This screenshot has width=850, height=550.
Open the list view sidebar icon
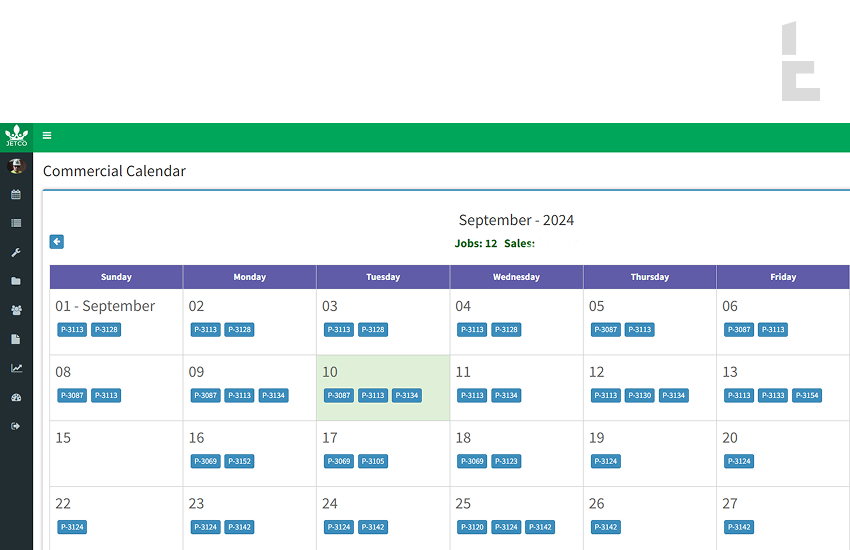pyautogui.click(x=16, y=224)
